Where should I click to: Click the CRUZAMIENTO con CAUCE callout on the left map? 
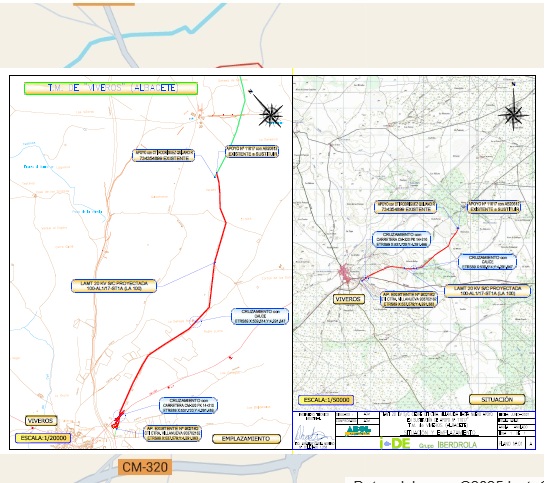point(260,317)
